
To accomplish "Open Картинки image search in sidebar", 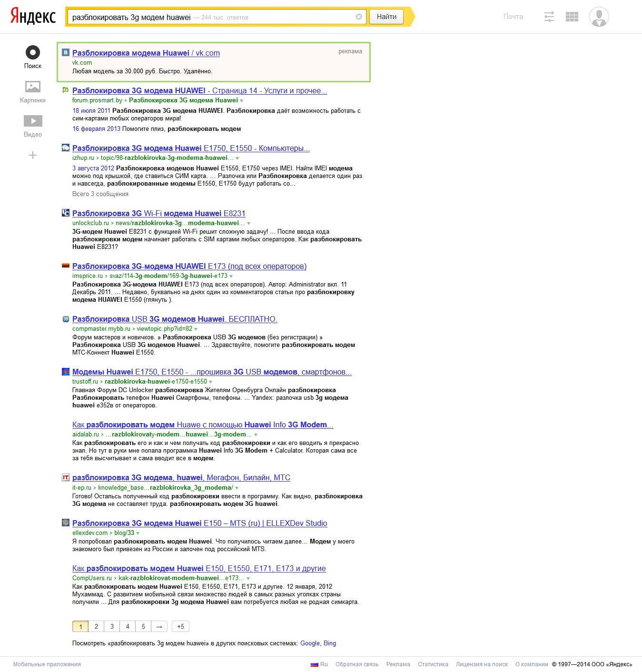I will [33, 92].
